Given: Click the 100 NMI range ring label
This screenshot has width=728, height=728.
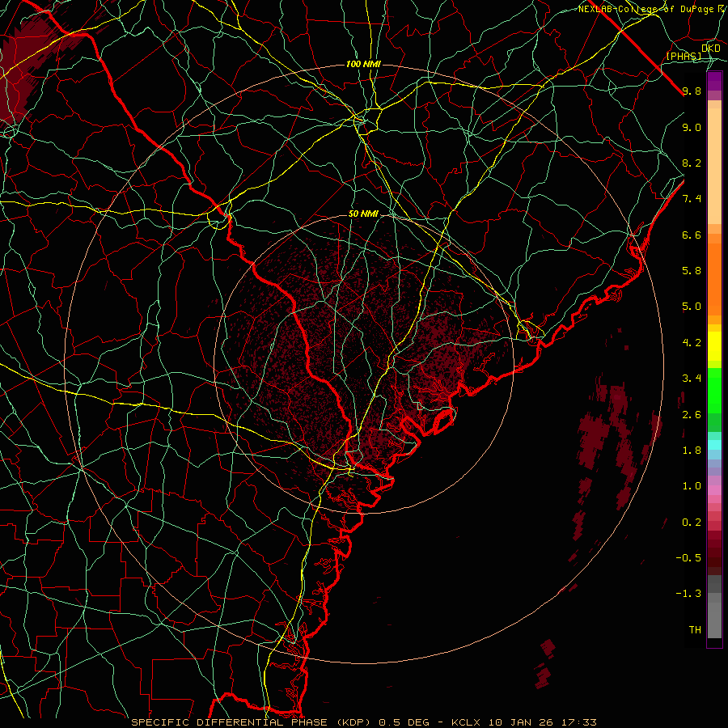Looking at the screenshot, I should (363, 64).
